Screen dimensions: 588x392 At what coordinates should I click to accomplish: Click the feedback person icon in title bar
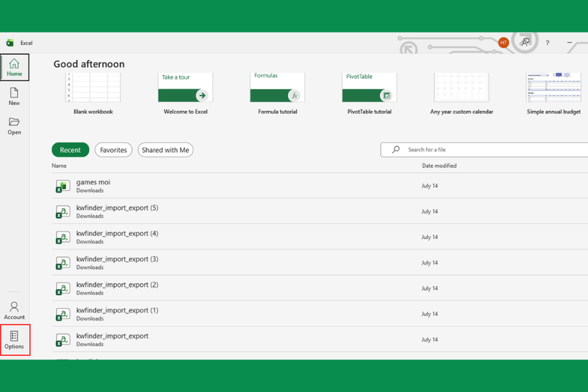tap(526, 43)
